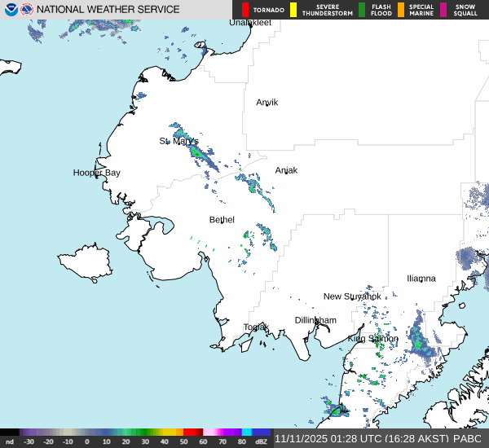
Task: Click the yellow Severe Thunderstorm legend swatch
Action: point(293,10)
